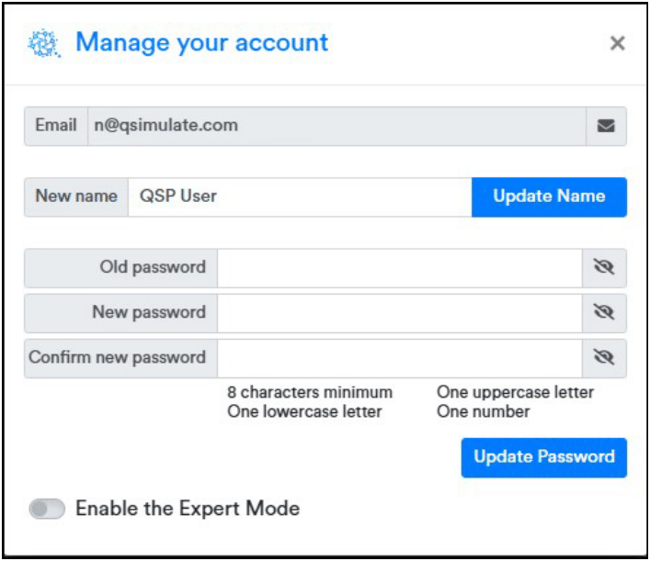
Task: Click the Email label box
Action: (x=56, y=126)
